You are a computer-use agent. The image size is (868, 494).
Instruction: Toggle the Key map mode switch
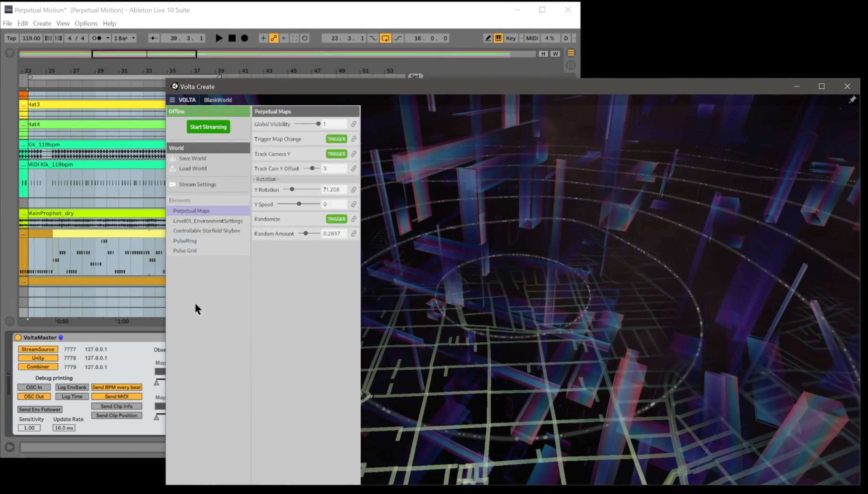click(x=511, y=38)
